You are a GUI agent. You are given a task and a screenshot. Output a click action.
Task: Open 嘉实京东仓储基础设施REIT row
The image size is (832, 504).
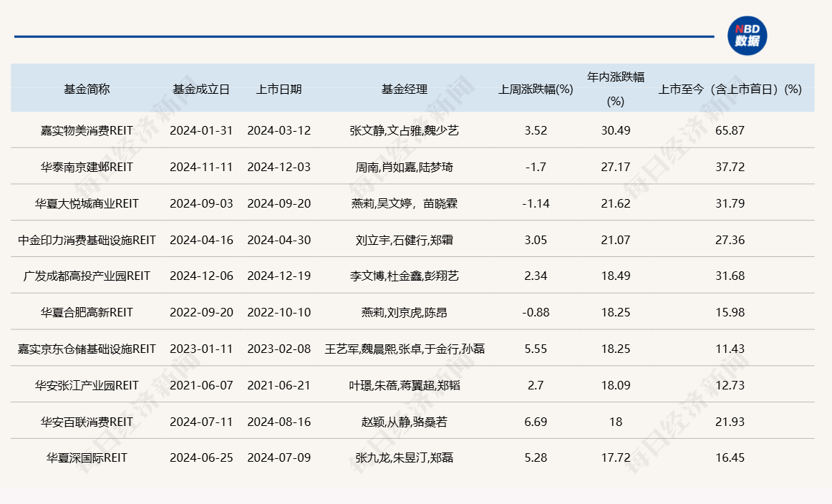87,349
